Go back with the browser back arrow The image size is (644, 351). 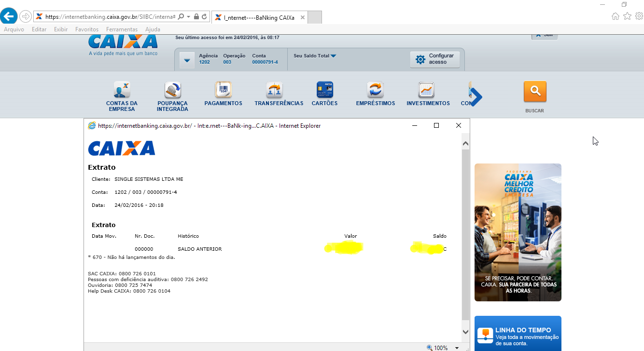[9, 16]
